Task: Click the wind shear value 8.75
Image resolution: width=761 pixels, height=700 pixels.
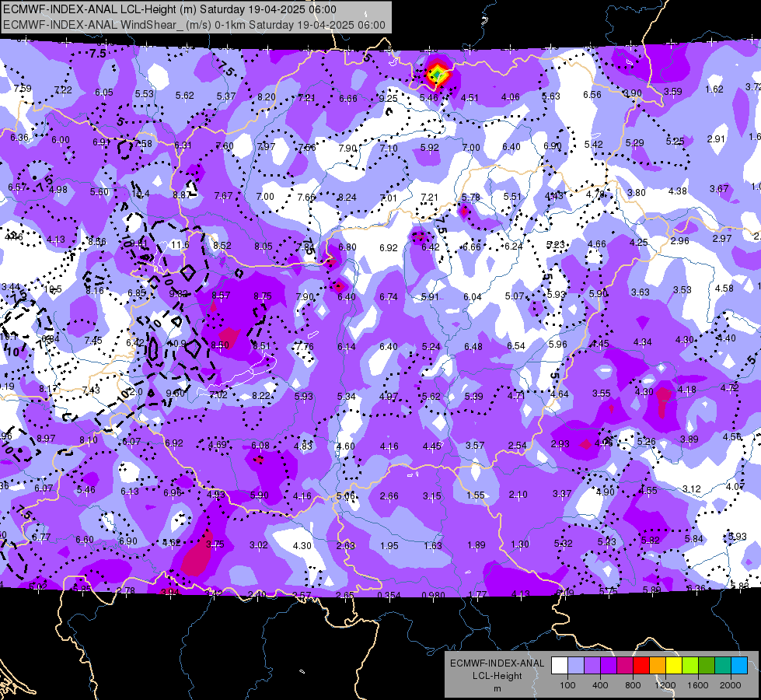Action: 263,296
